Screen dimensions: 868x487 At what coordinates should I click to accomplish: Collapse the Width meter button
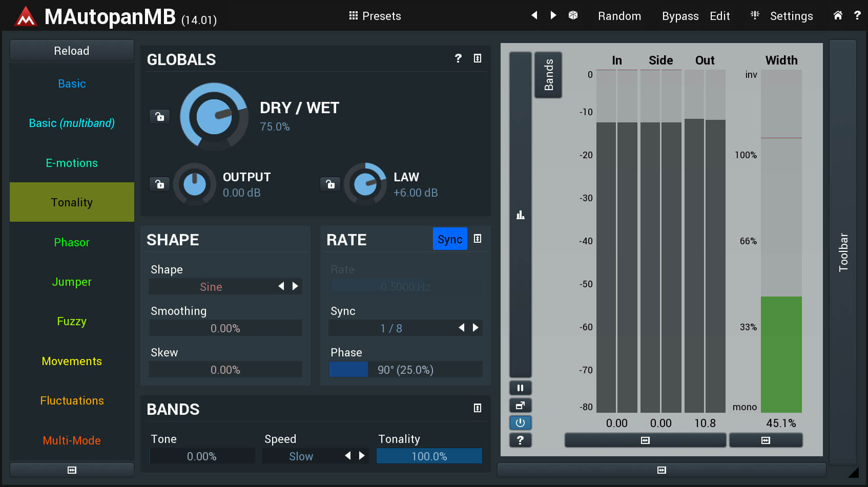[766, 440]
